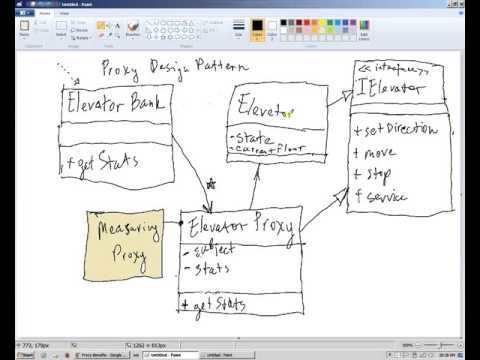The image size is (480, 360).
Task: Open the shape Fill dropdown
Action: tap(210, 30)
